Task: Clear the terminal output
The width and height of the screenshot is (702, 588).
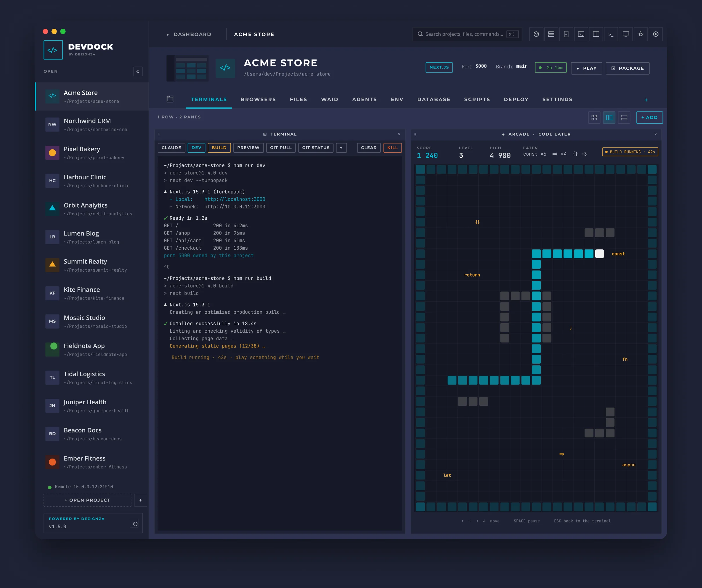Action: click(x=369, y=148)
